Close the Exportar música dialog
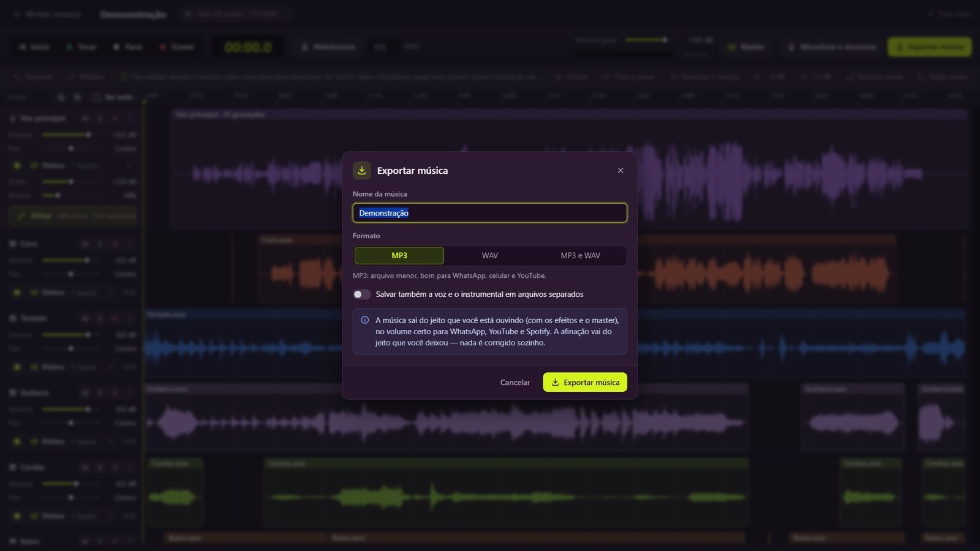 (620, 171)
